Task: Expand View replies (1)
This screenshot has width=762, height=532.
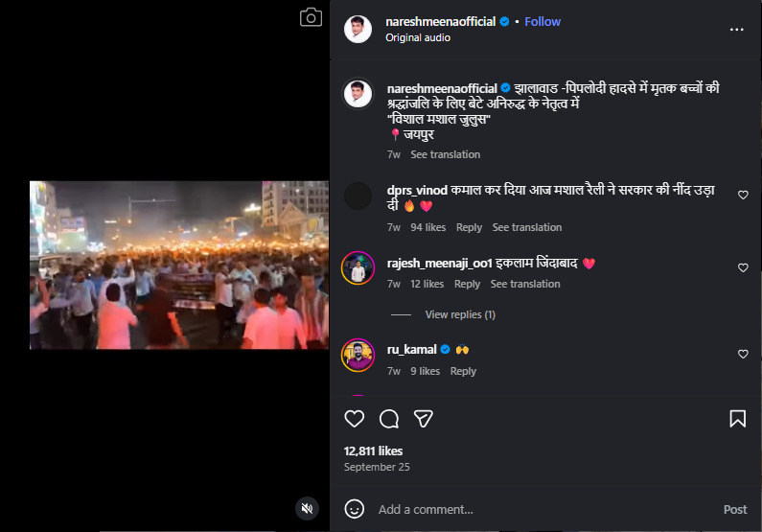Action: pyautogui.click(x=460, y=314)
